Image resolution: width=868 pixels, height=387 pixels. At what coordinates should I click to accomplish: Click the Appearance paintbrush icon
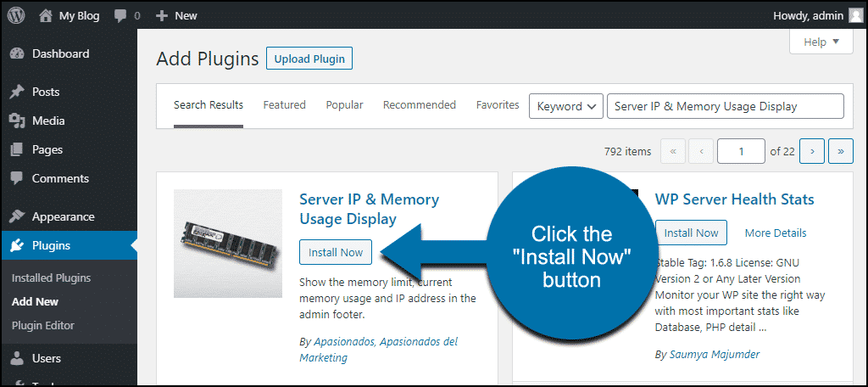click(x=17, y=216)
